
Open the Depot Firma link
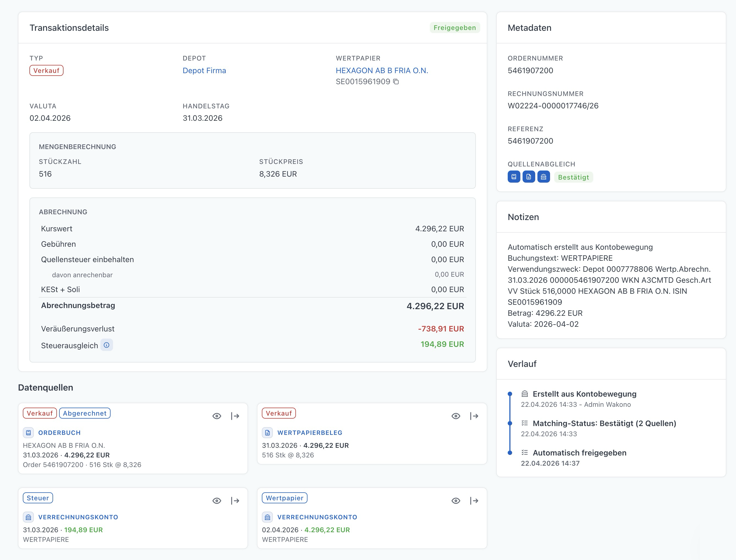204,70
